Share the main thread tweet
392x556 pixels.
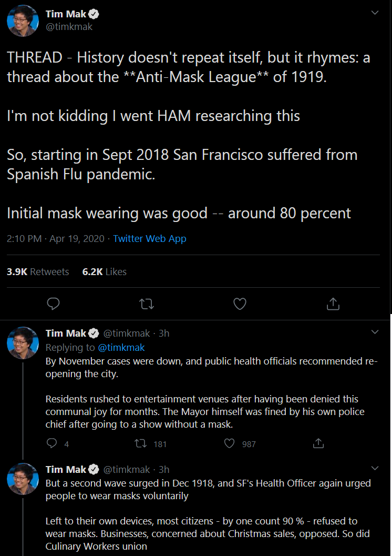(x=333, y=304)
